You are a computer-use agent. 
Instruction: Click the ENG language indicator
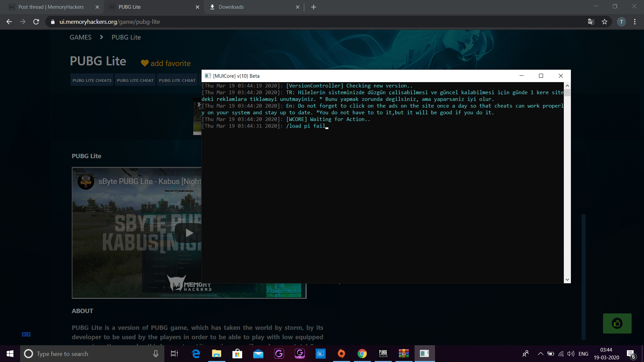tap(584, 354)
